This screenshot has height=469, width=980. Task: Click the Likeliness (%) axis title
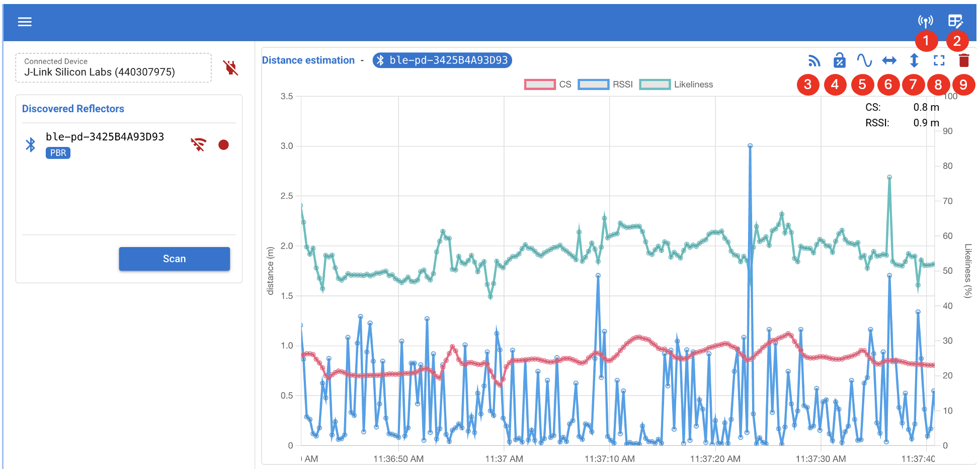coord(968,271)
